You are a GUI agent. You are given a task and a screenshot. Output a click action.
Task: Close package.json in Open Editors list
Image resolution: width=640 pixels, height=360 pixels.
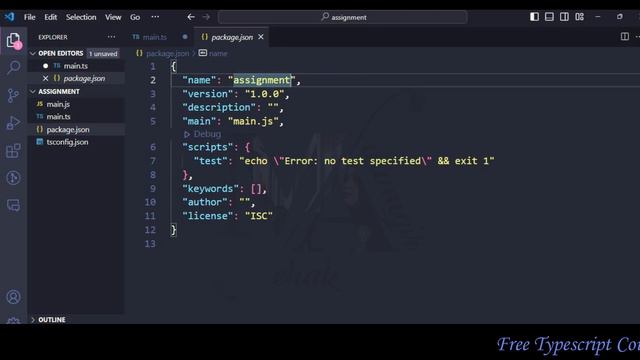45,78
